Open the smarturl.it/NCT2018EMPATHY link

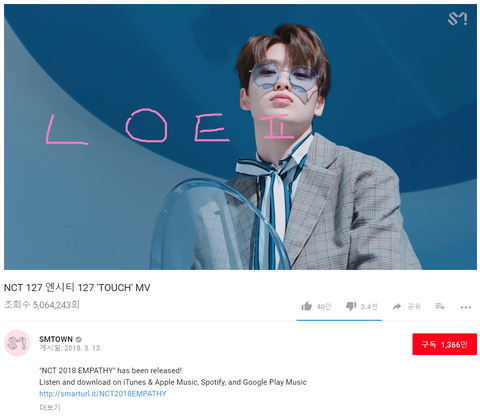pyautogui.click(x=103, y=394)
